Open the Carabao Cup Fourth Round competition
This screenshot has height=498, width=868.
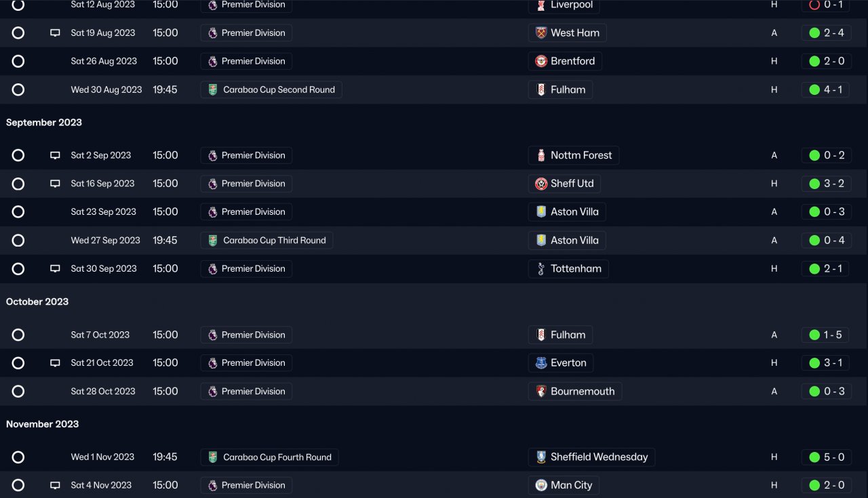coord(277,457)
